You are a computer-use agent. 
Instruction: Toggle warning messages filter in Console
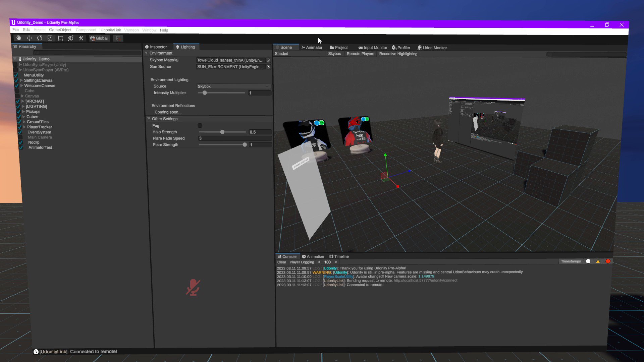(x=598, y=261)
